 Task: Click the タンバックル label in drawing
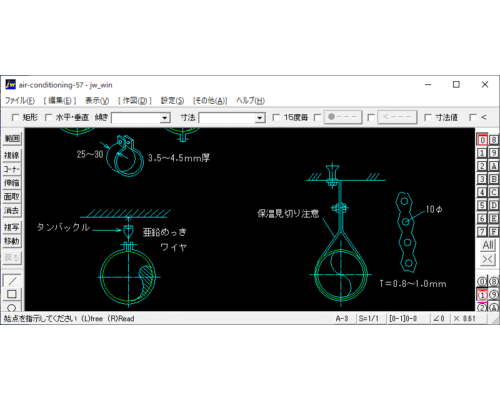click(x=63, y=227)
